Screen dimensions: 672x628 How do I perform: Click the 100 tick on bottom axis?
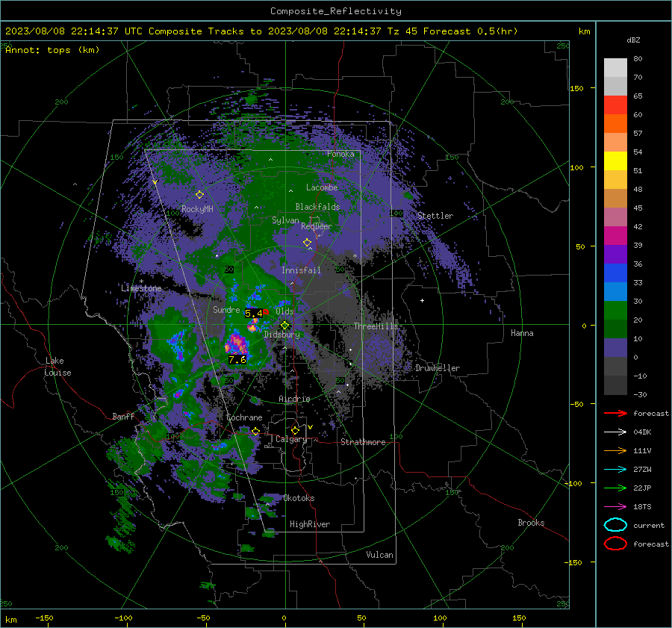tap(440, 618)
